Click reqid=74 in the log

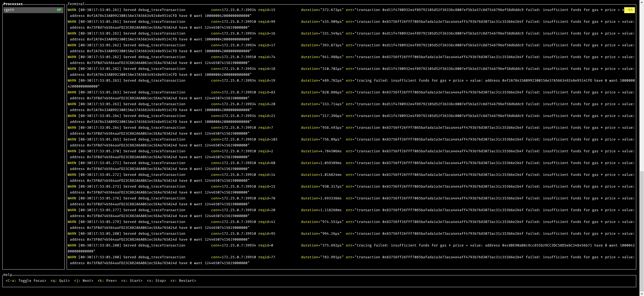tap(267, 57)
